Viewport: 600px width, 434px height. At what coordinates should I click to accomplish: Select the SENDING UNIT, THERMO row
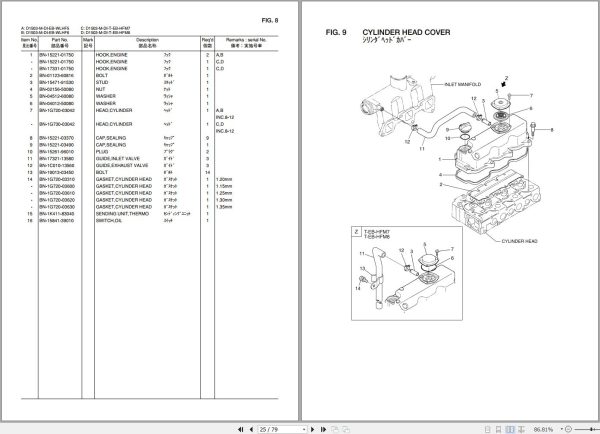tap(149, 214)
